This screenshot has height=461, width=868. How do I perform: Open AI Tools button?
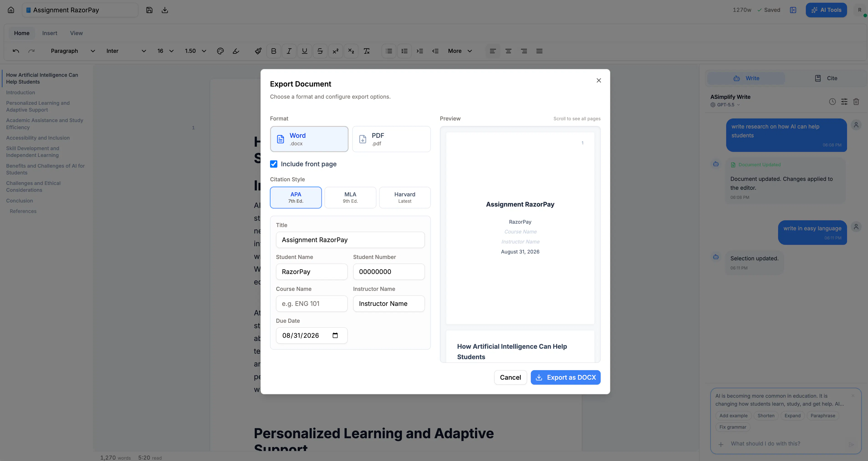(x=826, y=10)
